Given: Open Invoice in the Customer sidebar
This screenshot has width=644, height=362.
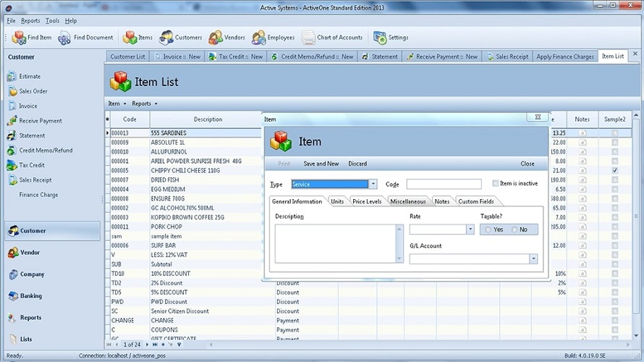Looking at the screenshot, I should (22, 106).
